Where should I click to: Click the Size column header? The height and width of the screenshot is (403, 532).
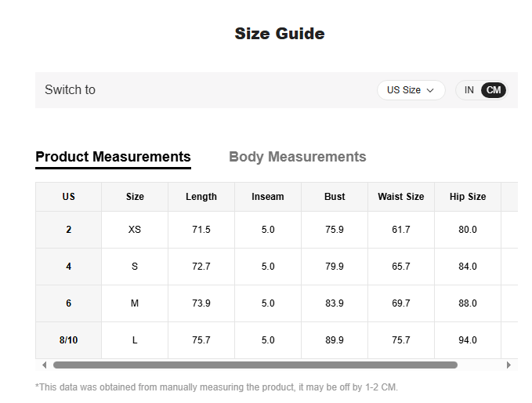135,197
